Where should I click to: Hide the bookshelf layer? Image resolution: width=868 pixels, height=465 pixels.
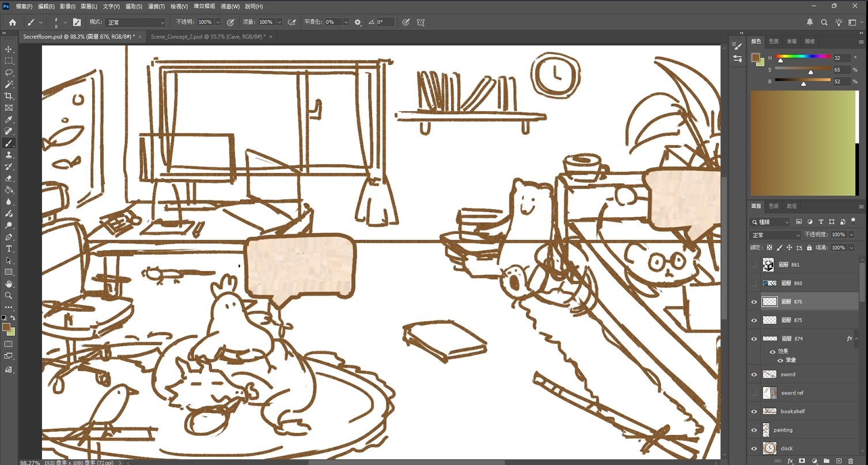(754, 411)
